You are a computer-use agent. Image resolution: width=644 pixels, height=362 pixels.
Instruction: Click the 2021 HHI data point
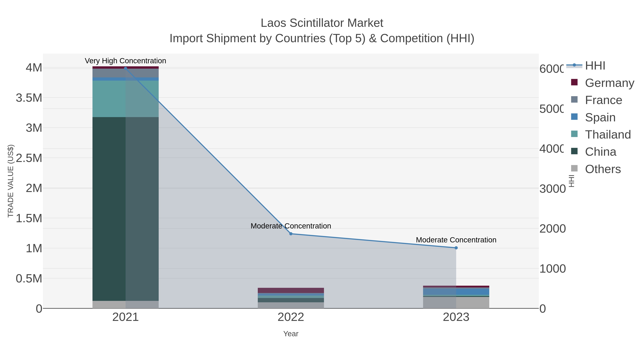pyautogui.click(x=126, y=68)
